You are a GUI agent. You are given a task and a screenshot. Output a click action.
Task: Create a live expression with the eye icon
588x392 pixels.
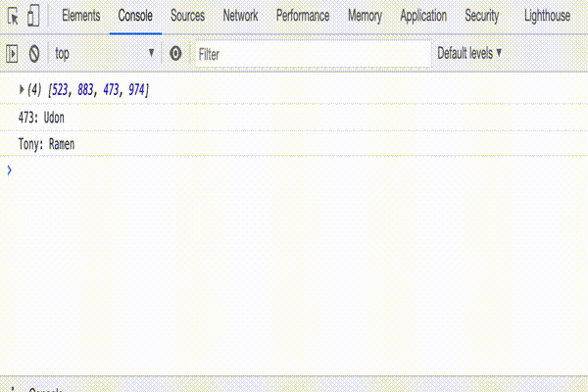tap(175, 53)
